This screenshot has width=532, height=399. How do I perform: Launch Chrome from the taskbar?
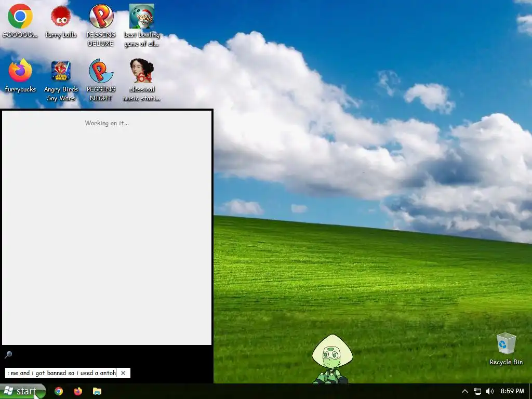pyautogui.click(x=59, y=391)
